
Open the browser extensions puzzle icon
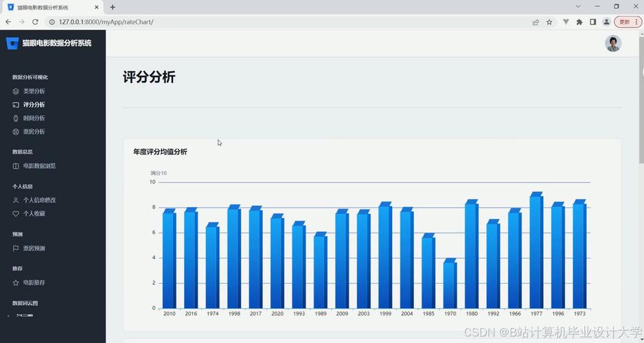click(579, 22)
